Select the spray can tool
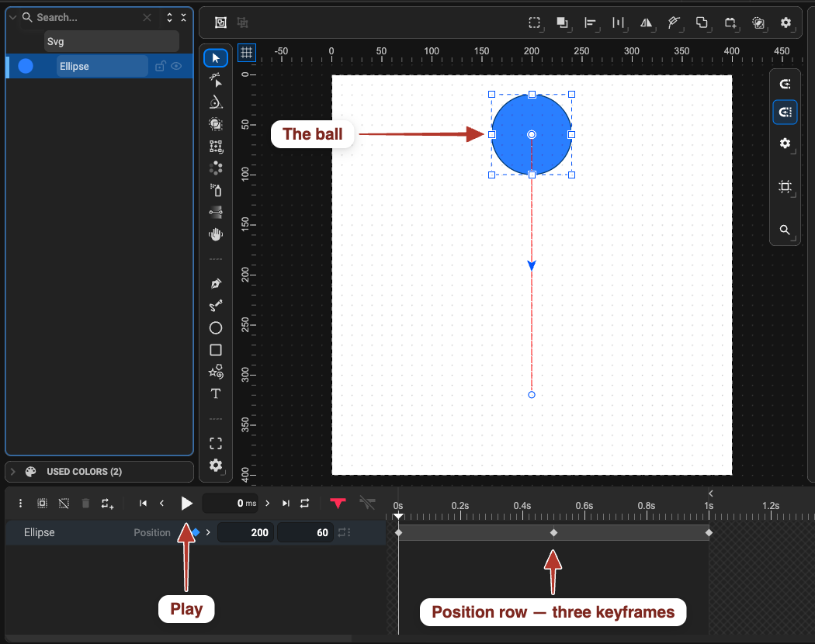815x644 pixels. [x=216, y=190]
